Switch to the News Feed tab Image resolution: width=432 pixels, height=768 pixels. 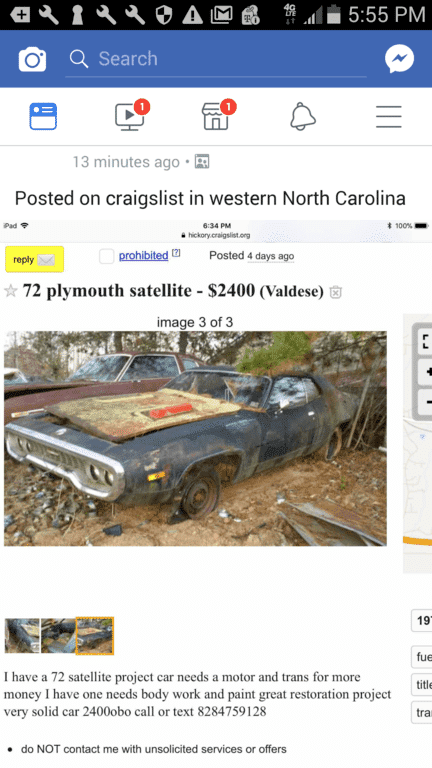pos(43,117)
